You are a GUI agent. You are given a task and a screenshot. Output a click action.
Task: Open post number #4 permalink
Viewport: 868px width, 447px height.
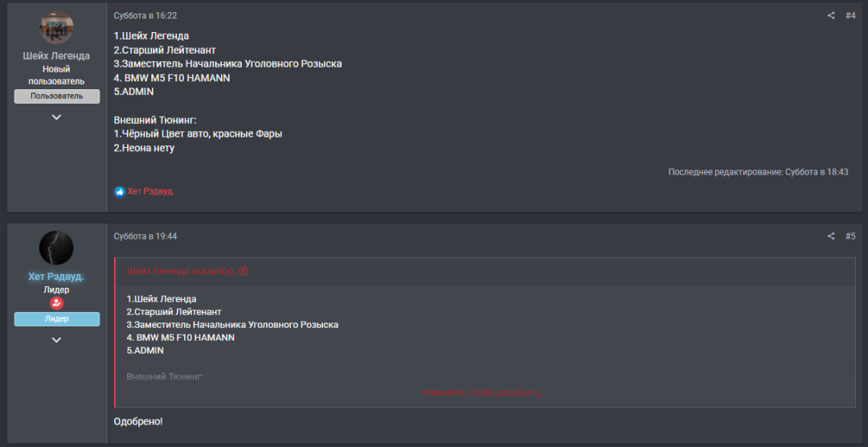[x=850, y=15]
